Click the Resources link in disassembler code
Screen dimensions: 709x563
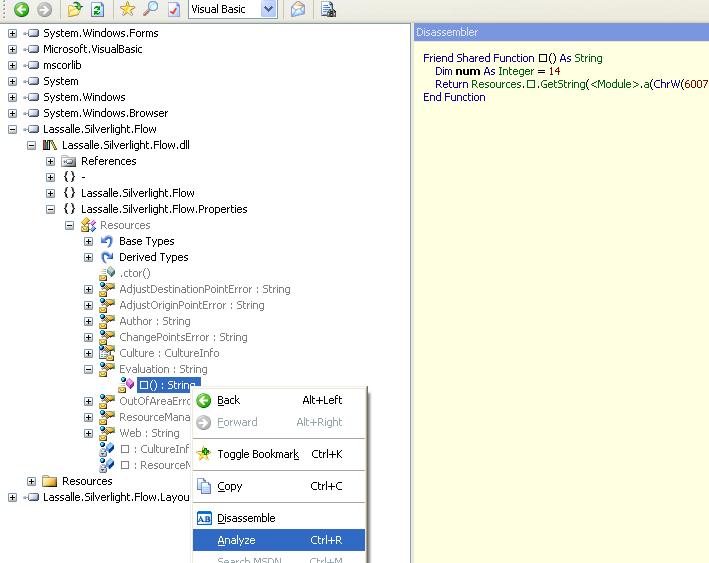pyautogui.click(x=496, y=85)
